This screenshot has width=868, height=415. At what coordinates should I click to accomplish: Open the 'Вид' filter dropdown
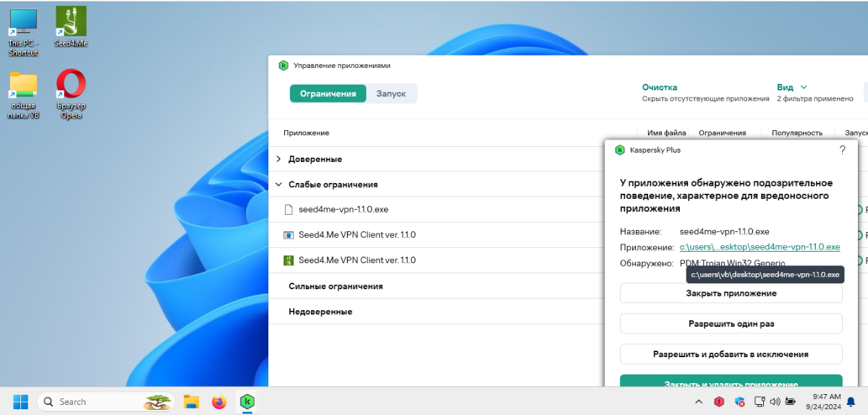pos(792,87)
